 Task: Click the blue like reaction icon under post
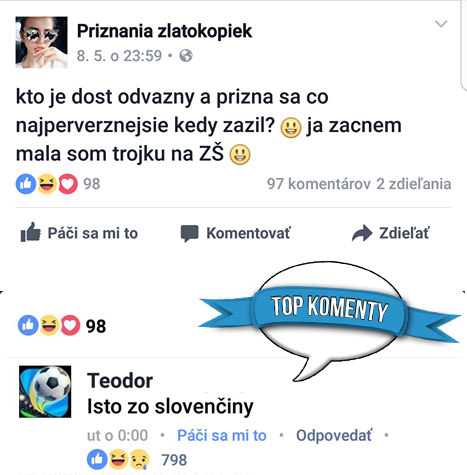tap(26, 184)
